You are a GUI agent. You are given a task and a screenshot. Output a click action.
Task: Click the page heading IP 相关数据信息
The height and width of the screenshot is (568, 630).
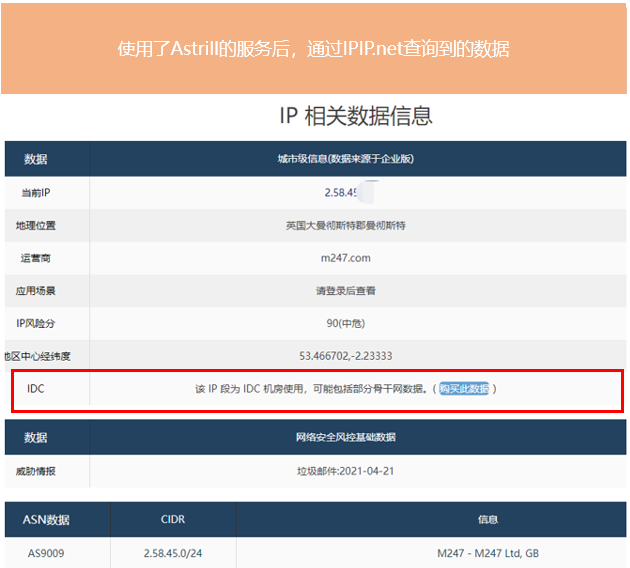pos(356,116)
